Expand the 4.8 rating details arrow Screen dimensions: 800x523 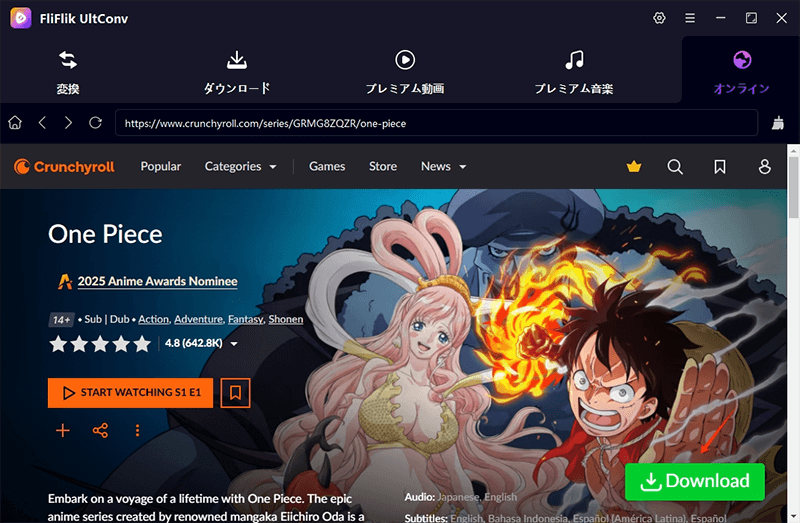(x=234, y=344)
